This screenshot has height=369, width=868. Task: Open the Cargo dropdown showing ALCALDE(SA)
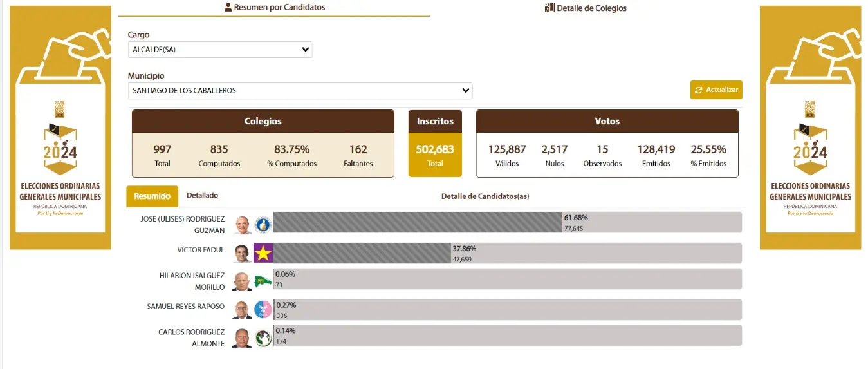[220, 50]
